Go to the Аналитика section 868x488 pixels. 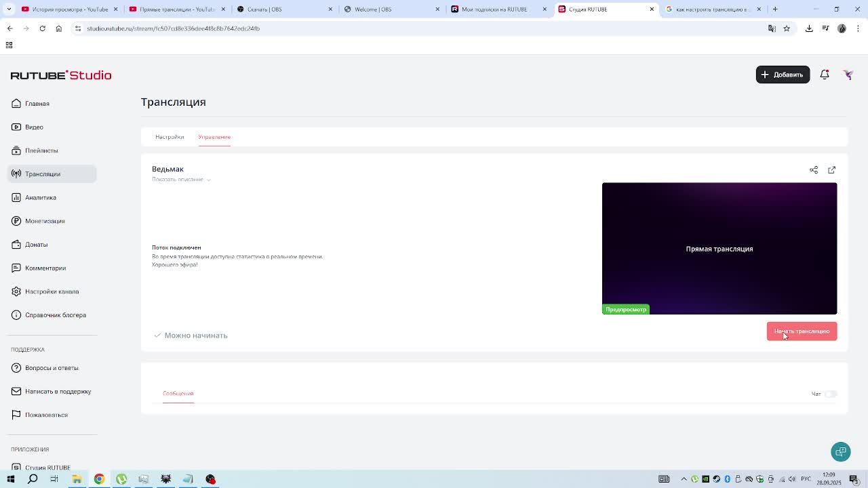41,197
